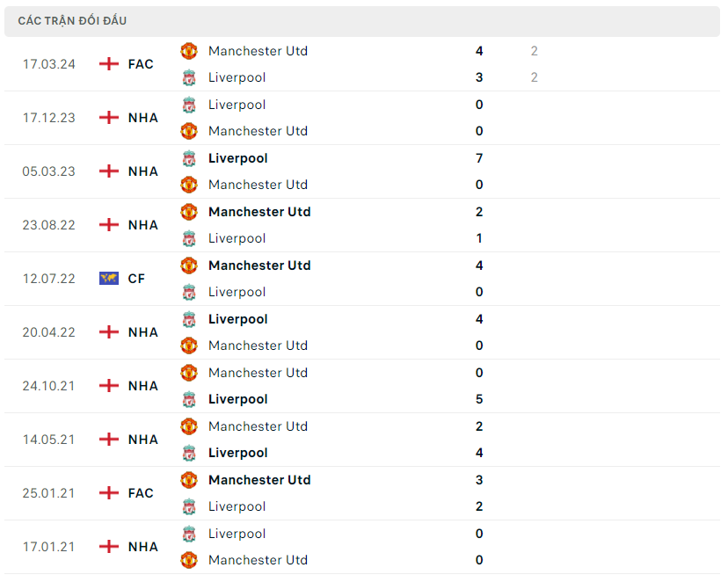
Task: Click FAC competition label on 17.03.24 row
Action: (141, 64)
